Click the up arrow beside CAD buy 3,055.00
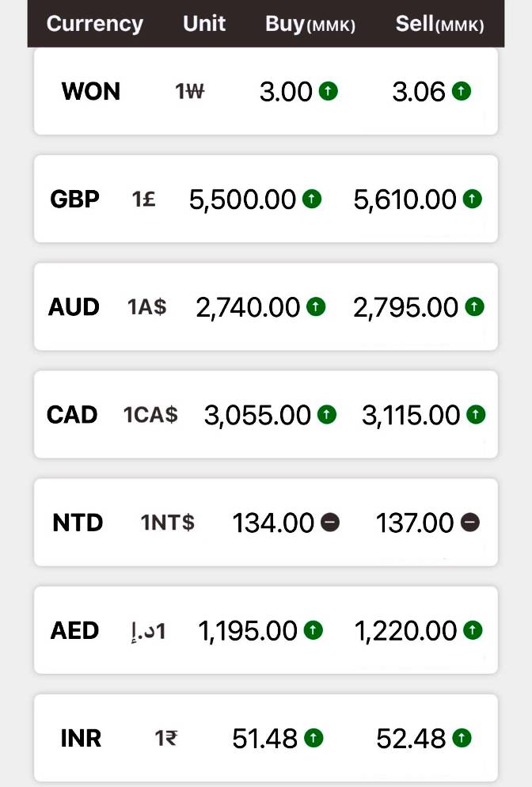 click(x=326, y=414)
